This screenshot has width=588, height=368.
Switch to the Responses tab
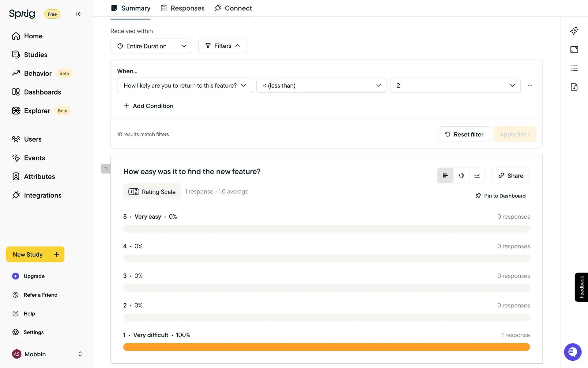coord(183,8)
